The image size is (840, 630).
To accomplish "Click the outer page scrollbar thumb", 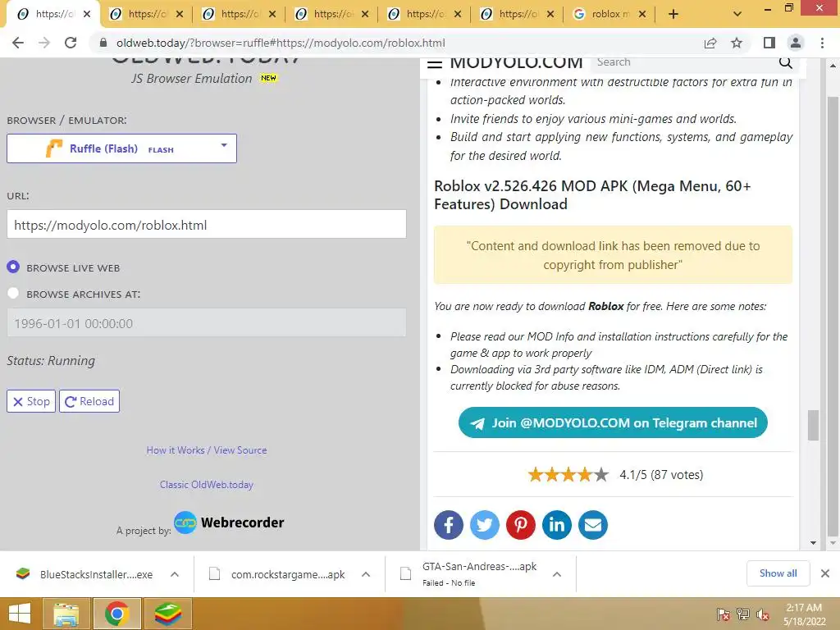I will [x=833, y=316].
